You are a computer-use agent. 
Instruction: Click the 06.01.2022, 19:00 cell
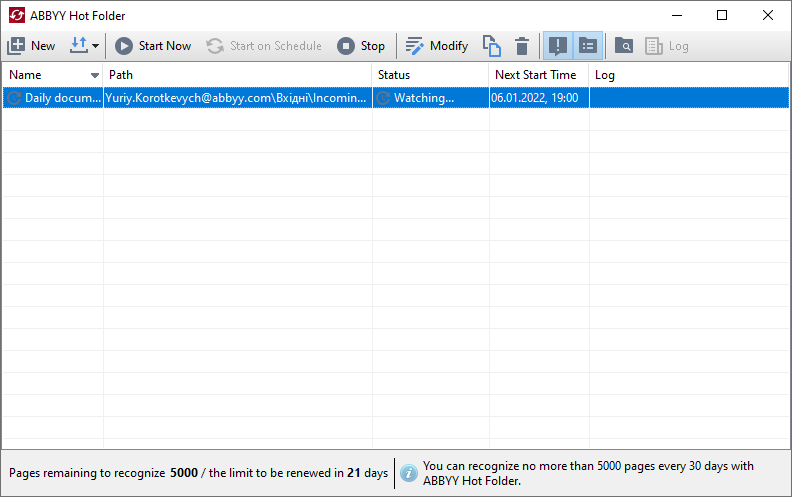pos(539,97)
